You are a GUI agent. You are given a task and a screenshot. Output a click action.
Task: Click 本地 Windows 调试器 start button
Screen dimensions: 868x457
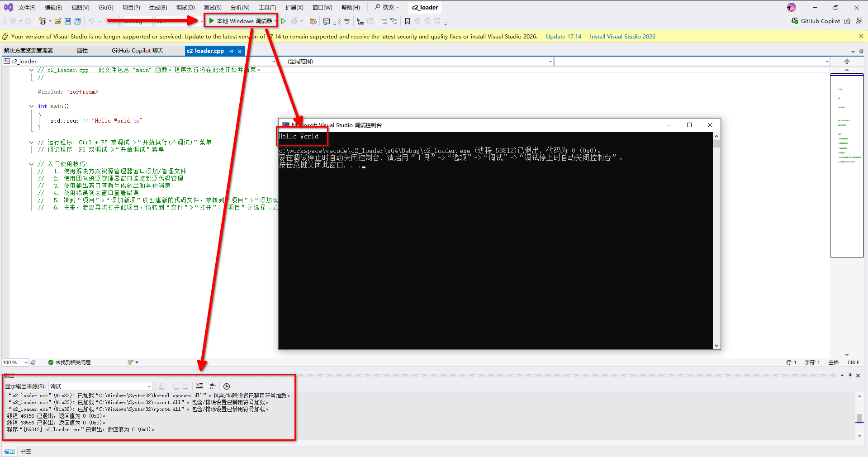(x=240, y=21)
